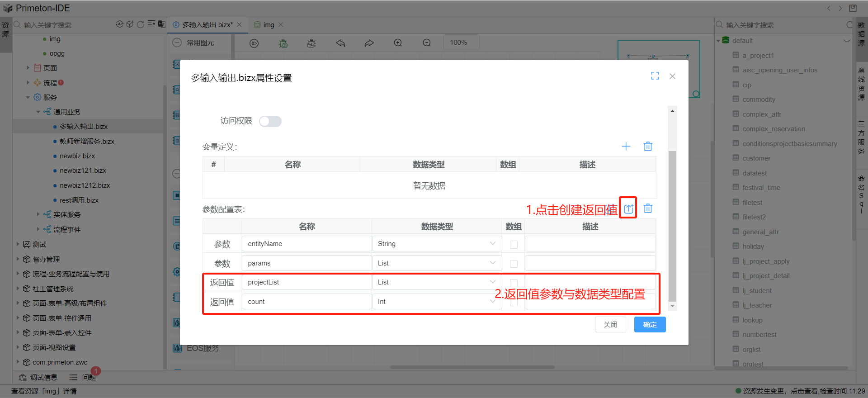The height and width of the screenshot is (398, 868).
Task: Select the 多输入输出.bizx editor tab
Action: click(207, 25)
